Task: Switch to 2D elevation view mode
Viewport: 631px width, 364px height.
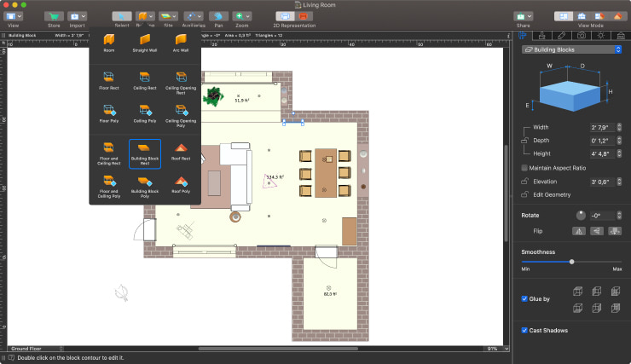Action: (582, 16)
